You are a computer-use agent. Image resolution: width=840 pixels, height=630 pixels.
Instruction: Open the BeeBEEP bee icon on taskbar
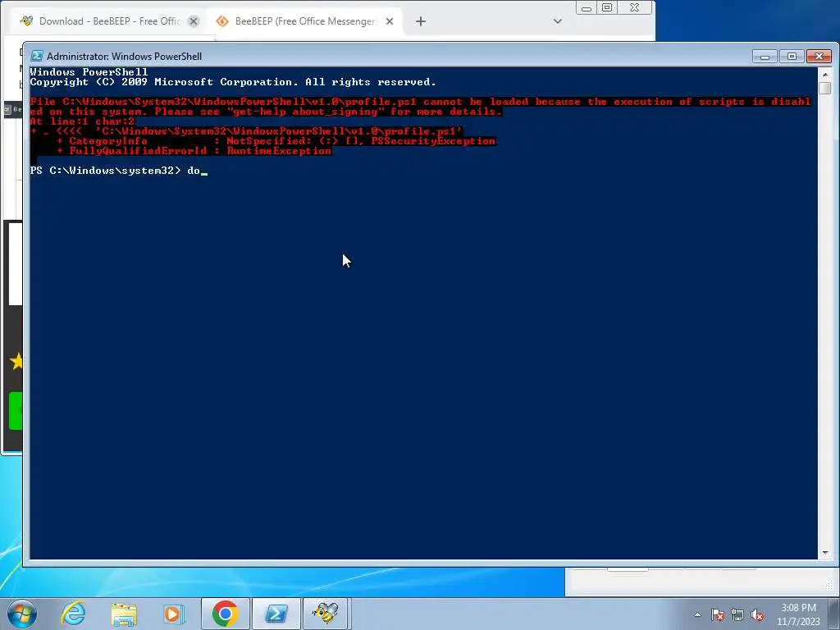click(x=326, y=614)
